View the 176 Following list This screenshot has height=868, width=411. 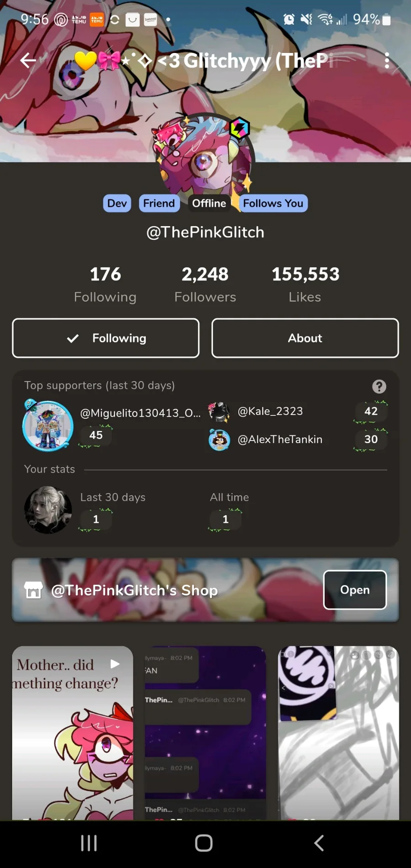click(105, 284)
